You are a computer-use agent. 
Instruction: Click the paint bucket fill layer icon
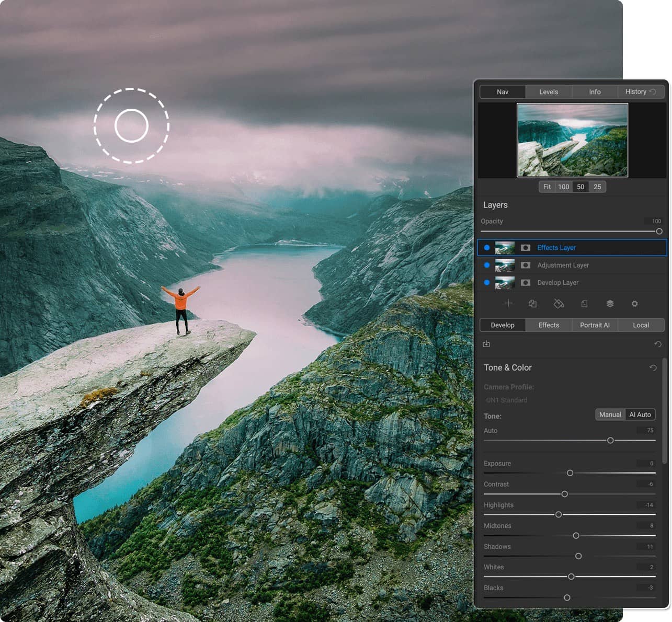[x=559, y=303]
